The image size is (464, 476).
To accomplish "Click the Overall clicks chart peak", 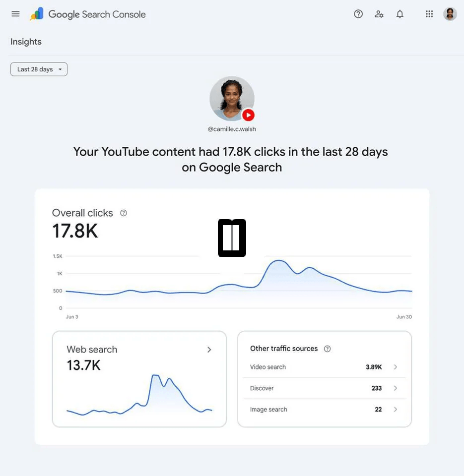I will click(x=278, y=261).
